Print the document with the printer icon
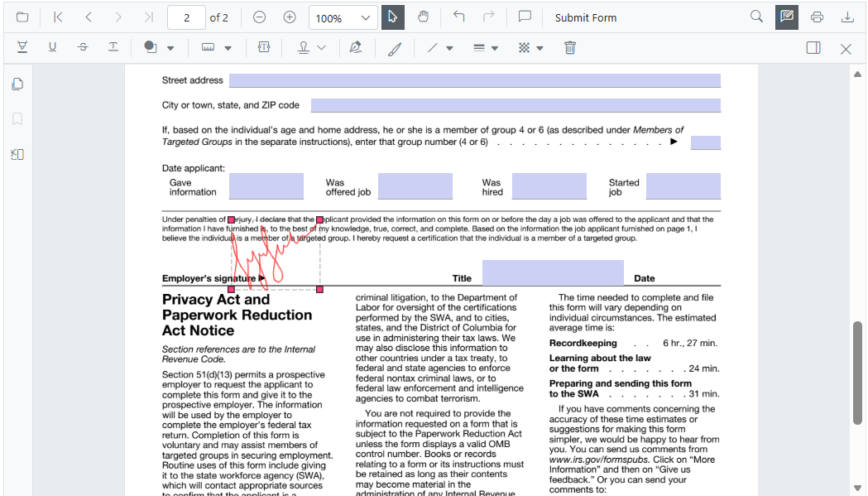 (x=818, y=17)
